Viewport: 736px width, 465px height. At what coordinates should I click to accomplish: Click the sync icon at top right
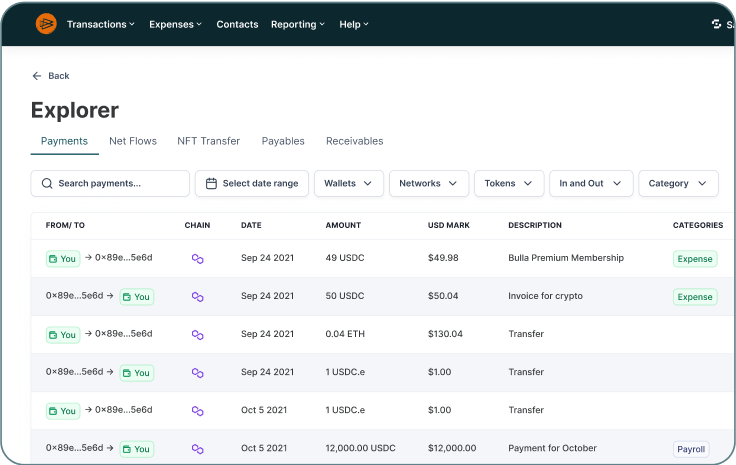(716, 24)
